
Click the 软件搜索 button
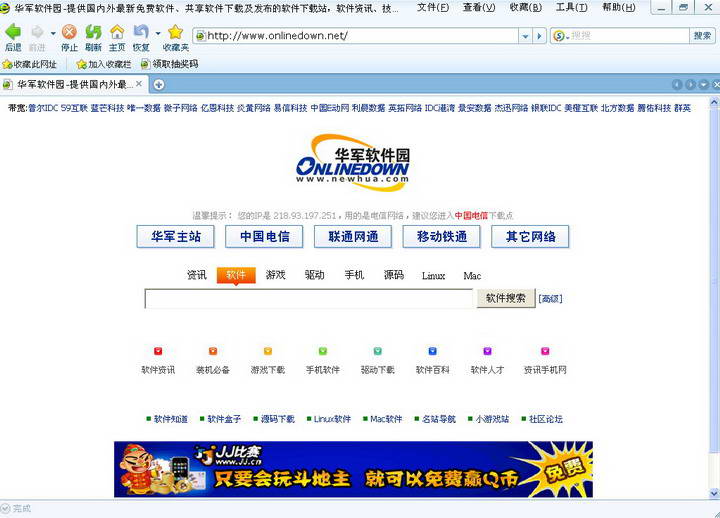click(x=506, y=298)
